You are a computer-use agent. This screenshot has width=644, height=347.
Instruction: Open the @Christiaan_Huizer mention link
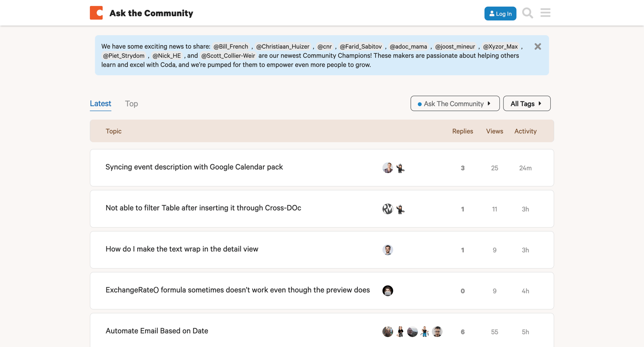(x=283, y=46)
